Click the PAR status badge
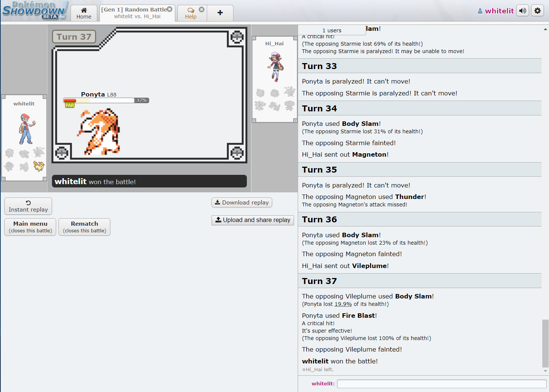549x392 pixels. pyautogui.click(x=70, y=105)
